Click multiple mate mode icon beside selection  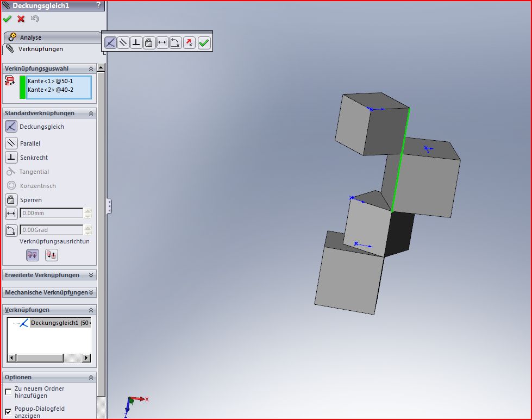[x=9, y=81]
